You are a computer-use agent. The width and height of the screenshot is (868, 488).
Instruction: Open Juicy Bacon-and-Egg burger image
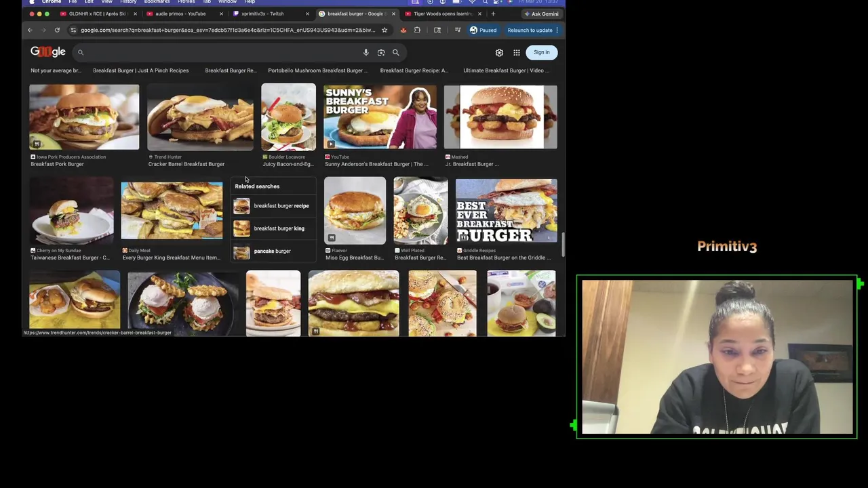tap(288, 117)
